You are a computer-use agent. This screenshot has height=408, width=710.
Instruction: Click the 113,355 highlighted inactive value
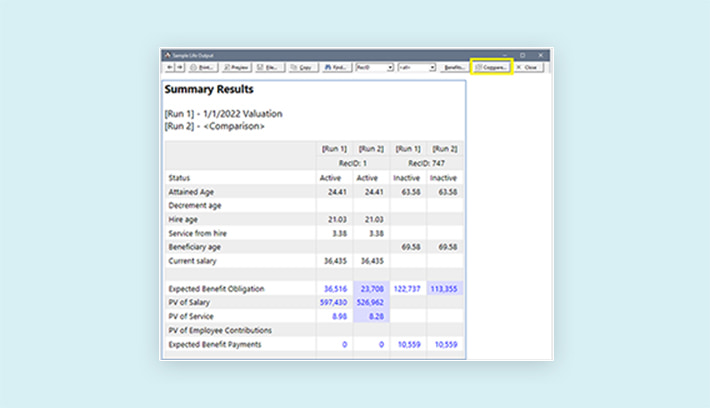coord(443,289)
